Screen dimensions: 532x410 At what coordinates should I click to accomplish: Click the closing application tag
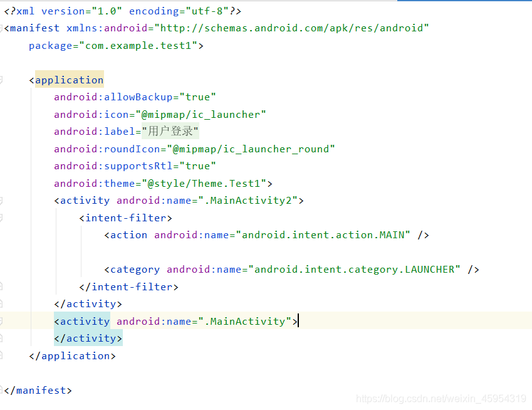coord(72,356)
